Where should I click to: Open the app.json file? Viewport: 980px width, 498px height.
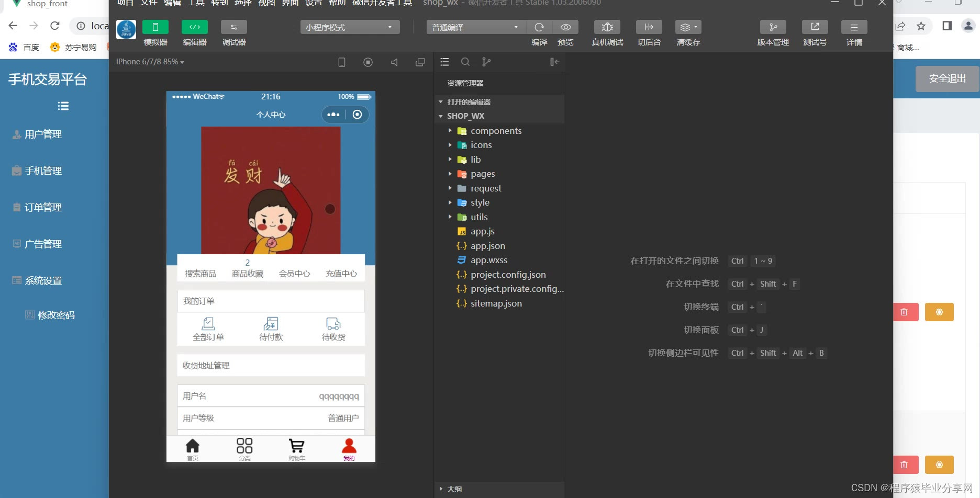tap(499, 246)
